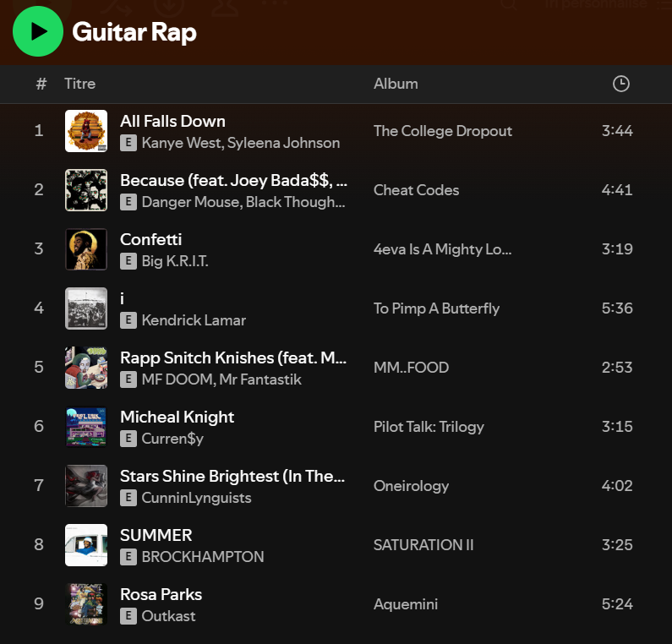The image size is (672, 644).
Task: Select Stars Shine Brightest track title
Action: [232, 477]
